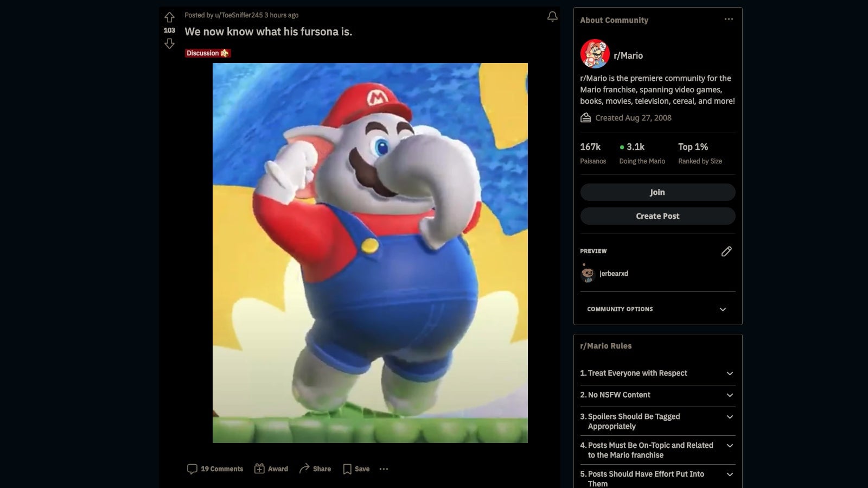
Task: Click the jerbearxd username
Action: [614, 274]
